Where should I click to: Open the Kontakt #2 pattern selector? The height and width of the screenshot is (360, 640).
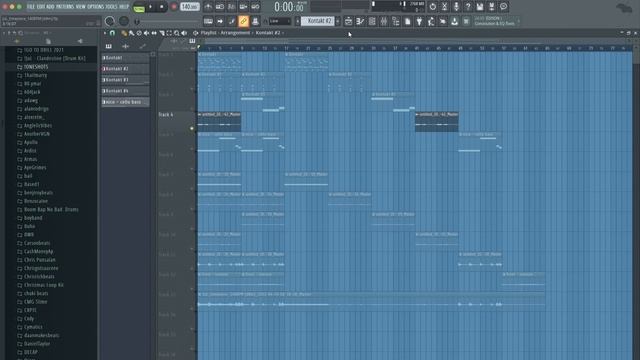point(318,21)
